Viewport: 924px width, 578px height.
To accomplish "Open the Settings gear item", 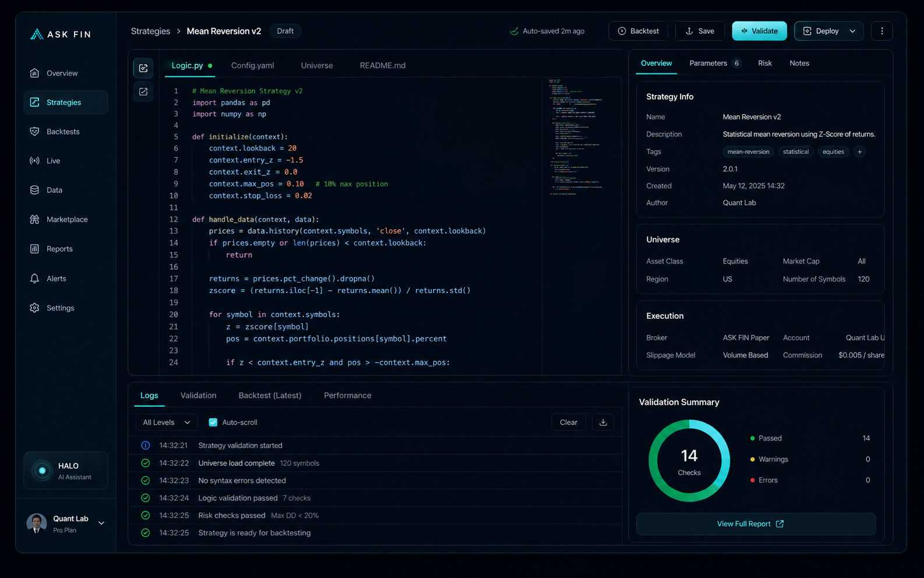I will [65, 308].
